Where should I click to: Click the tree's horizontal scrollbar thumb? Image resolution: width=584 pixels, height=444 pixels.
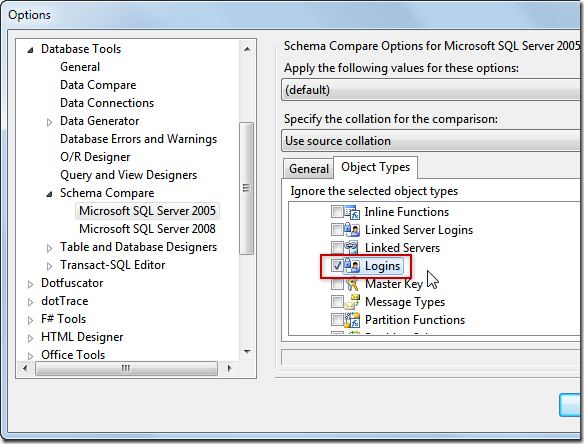click(x=126, y=368)
